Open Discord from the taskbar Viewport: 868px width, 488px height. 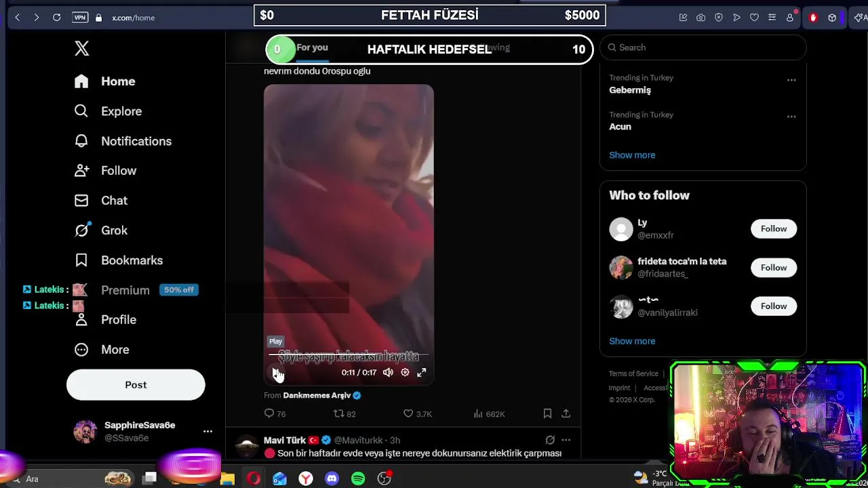332,479
